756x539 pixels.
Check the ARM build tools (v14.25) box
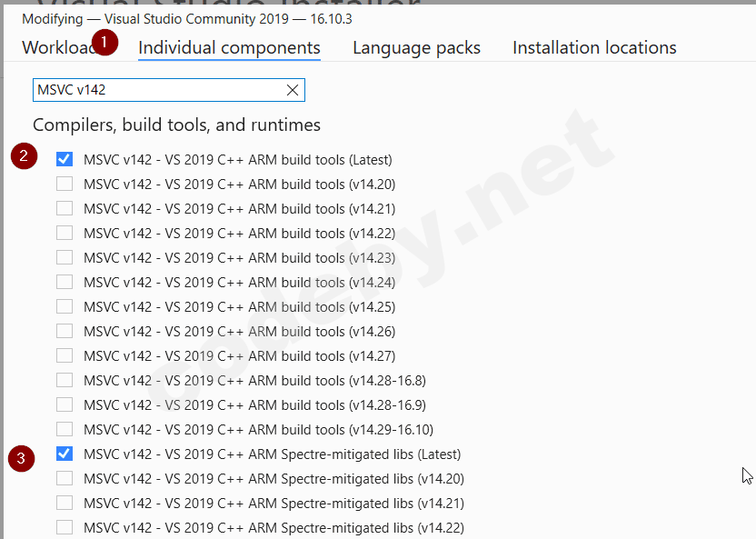coord(65,306)
